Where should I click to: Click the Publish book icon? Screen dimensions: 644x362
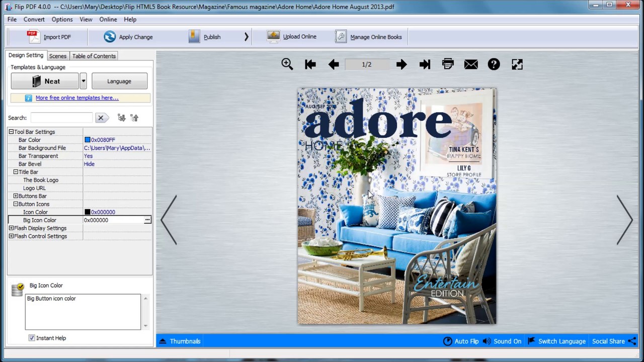click(x=194, y=37)
